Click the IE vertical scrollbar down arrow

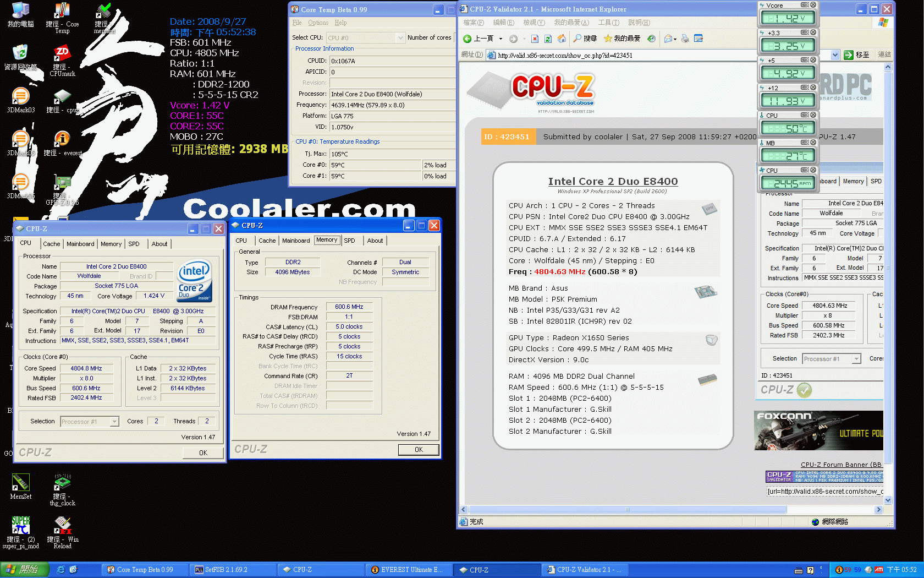coord(888,500)
